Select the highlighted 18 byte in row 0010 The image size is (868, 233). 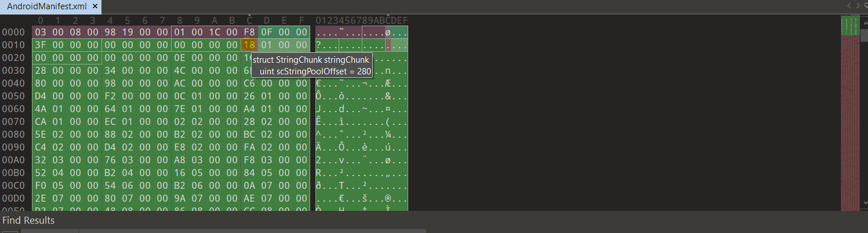tap(249, 45)
